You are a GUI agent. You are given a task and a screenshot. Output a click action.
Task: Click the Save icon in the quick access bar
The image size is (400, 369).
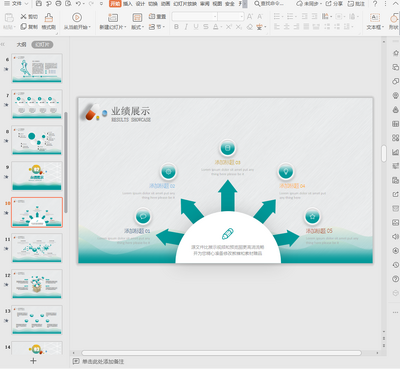(x=39, y=4)
